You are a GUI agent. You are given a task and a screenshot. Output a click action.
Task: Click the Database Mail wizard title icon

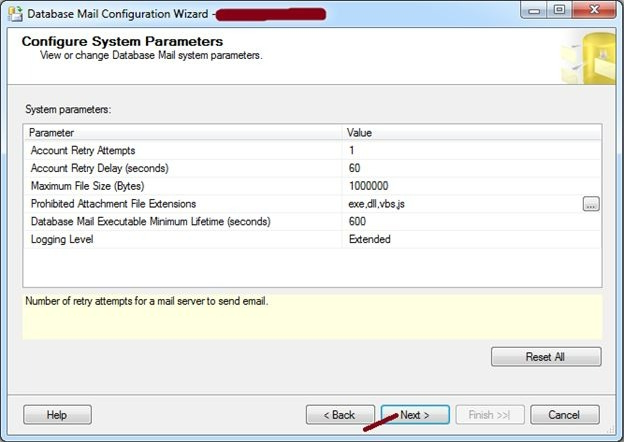15,14
